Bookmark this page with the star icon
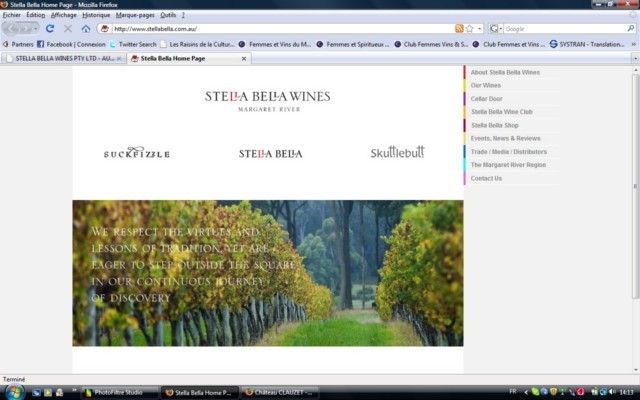The width and height of the screenshot is (640, 400). [470, 29]
